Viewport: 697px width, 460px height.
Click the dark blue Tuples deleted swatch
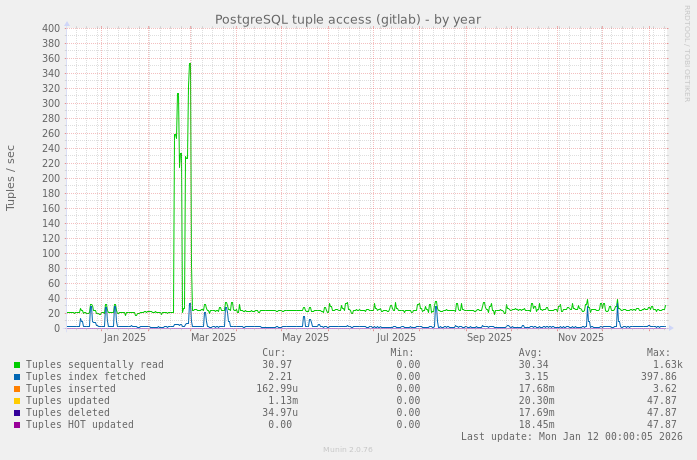[x=17, y=413]
